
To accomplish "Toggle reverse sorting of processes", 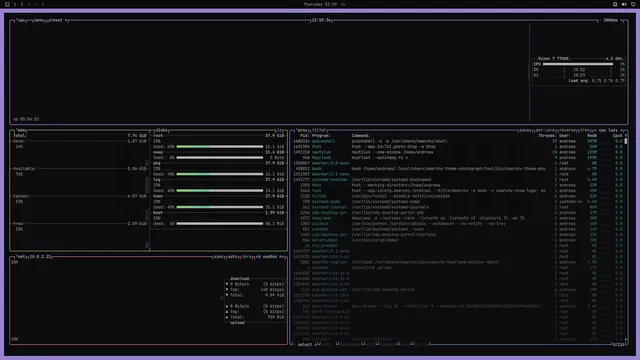I will [x=568, y=130].
